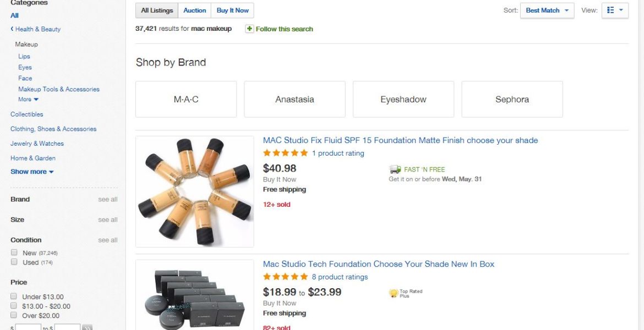644x330 pixels.
Task: Switch to the Auction tab
Action: tap(195, 10)
